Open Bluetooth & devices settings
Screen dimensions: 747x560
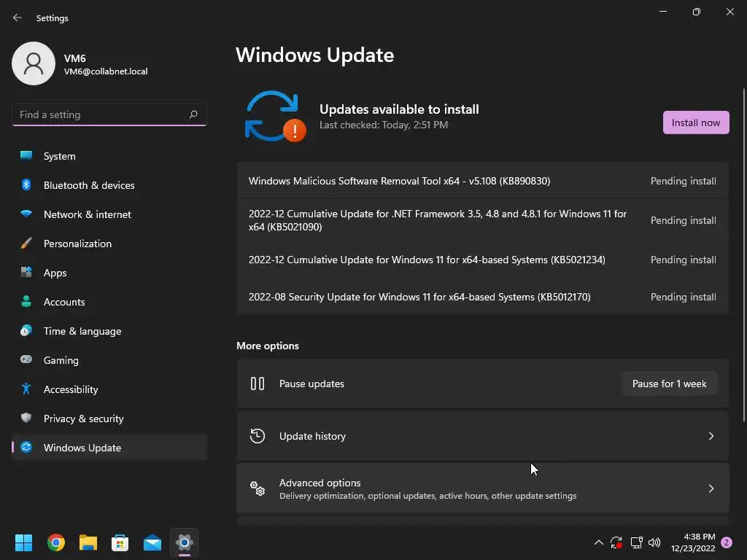click(x=109, y=185)
